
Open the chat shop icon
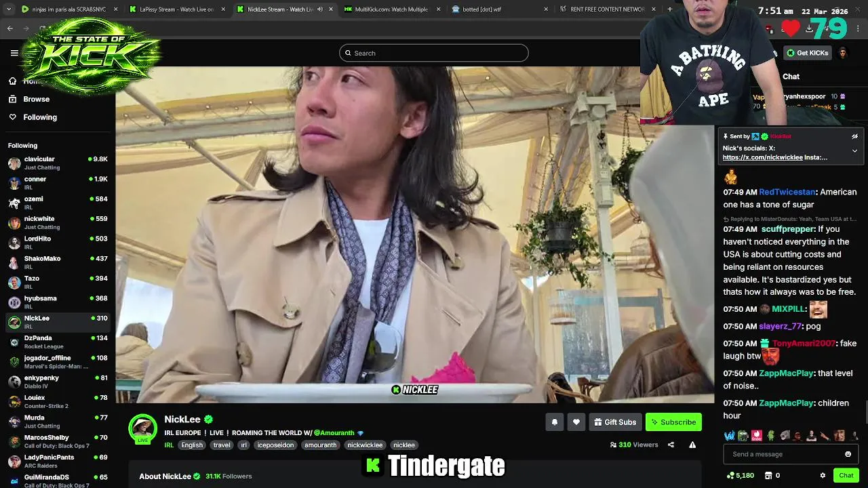767,476
